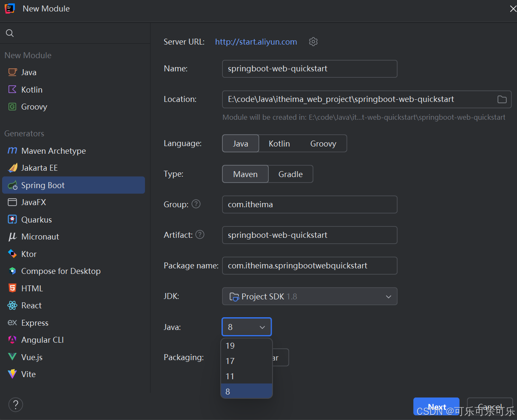Open the Vue.js generator

click(30, 357)
